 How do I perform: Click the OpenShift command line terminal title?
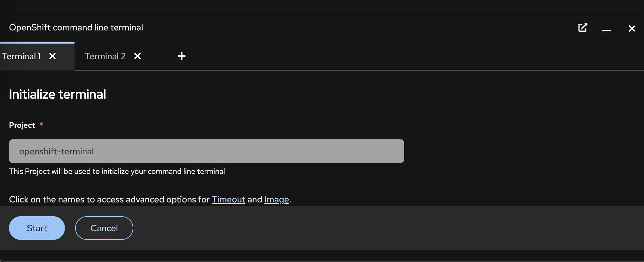(x=76, y=28)
